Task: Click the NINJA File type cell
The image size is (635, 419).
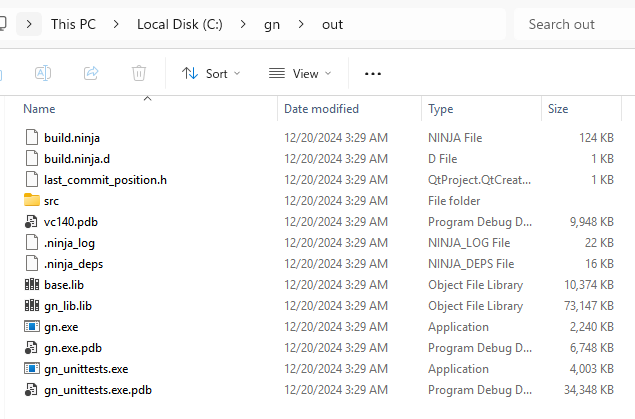Action: 455,138
